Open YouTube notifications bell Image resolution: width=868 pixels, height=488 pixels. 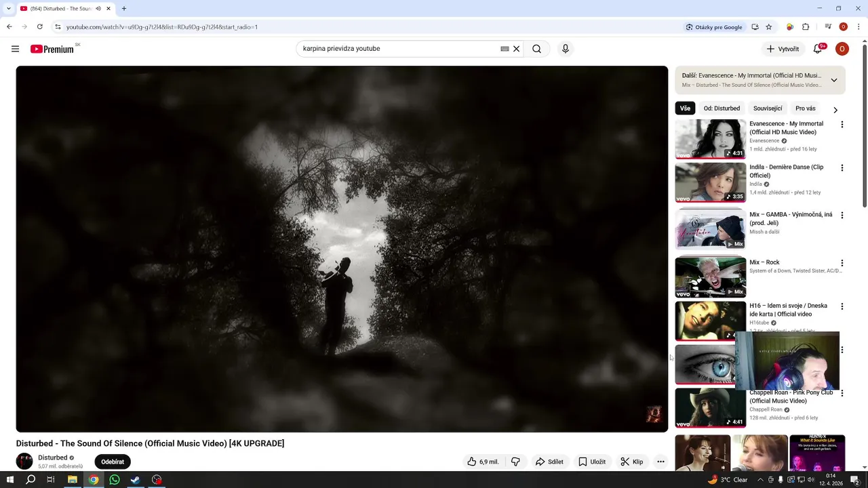pyautogui.click(x=818, y=49)
